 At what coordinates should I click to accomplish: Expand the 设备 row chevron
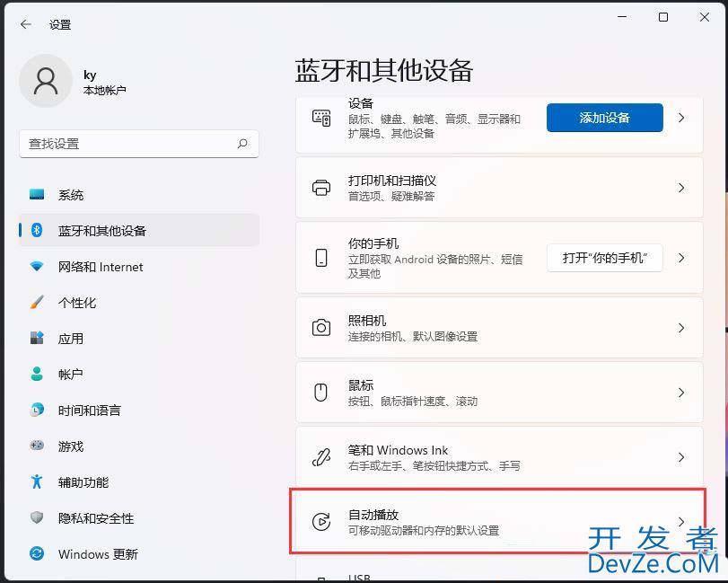pyautogui.click(x=681, y=118)
